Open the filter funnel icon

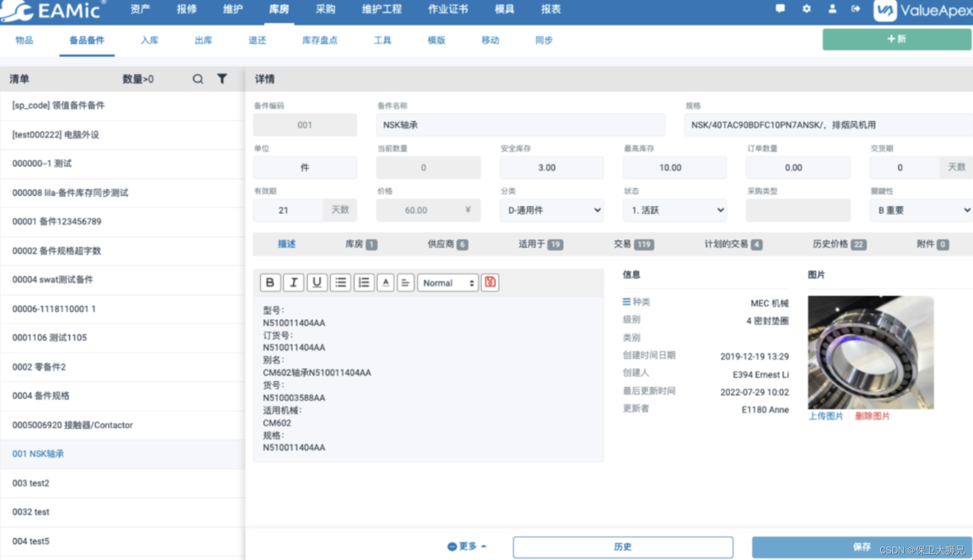[222, 78]
